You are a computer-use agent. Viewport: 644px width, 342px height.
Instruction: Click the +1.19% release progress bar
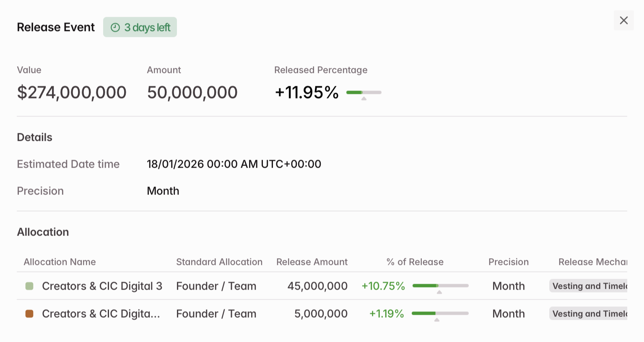[x=440, y=313]
